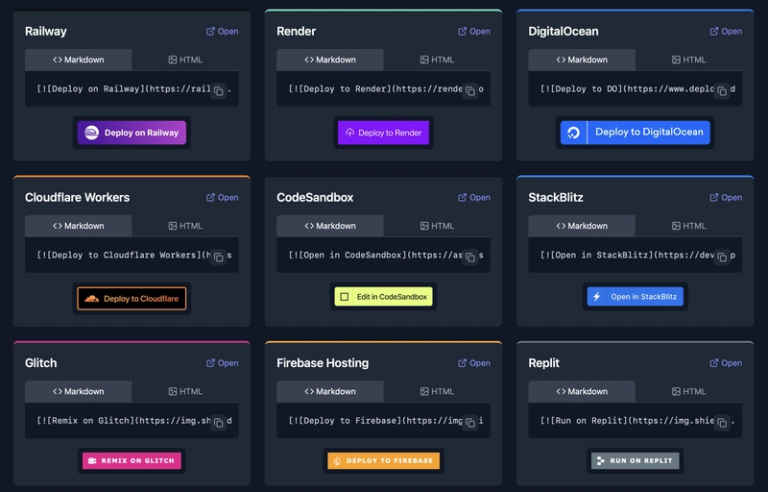Select Markdown tab in DigitalOcean card
Viewport: 768px width, 492px height.
tap(582, 60)
